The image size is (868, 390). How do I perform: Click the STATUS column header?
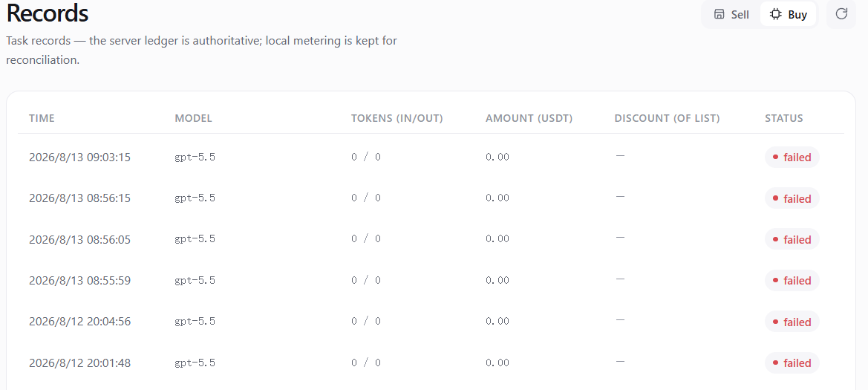[x=784, y=118]
